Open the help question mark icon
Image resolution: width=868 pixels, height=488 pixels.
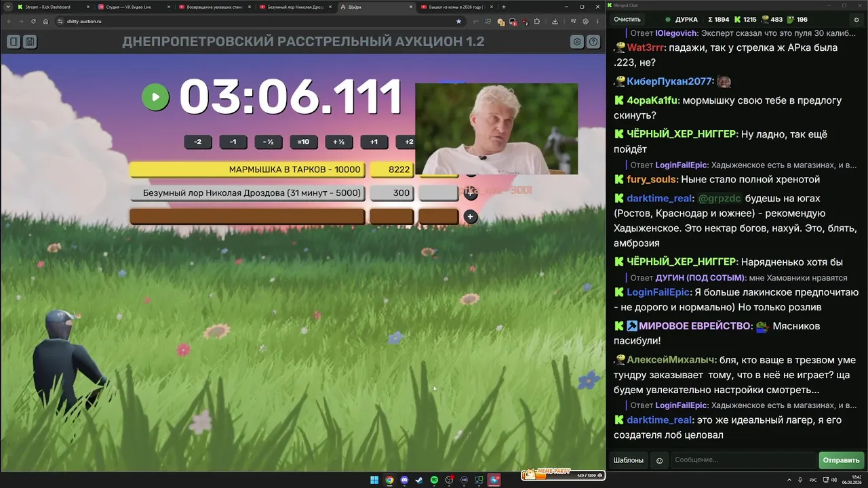click(x=593, y=42)
